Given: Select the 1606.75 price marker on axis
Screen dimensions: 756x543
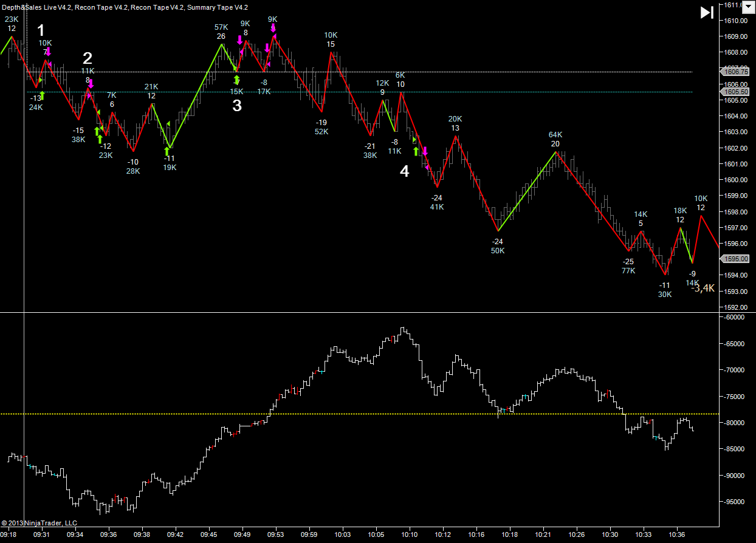Looking at the screenshot, I should pyautogui.click(x=735, y=72).
